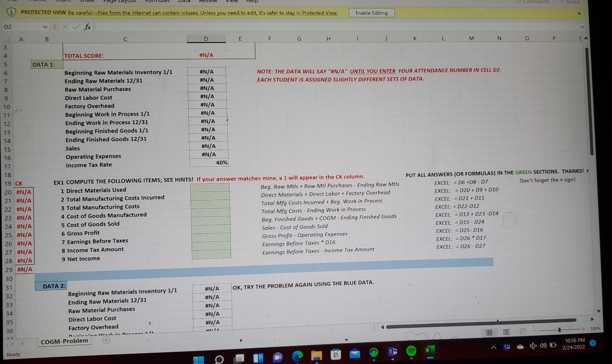The width and height of the screenshot is (612, 364).
Task: Open Insert Function with the fx icon
Action: click(x=87, y=27)
